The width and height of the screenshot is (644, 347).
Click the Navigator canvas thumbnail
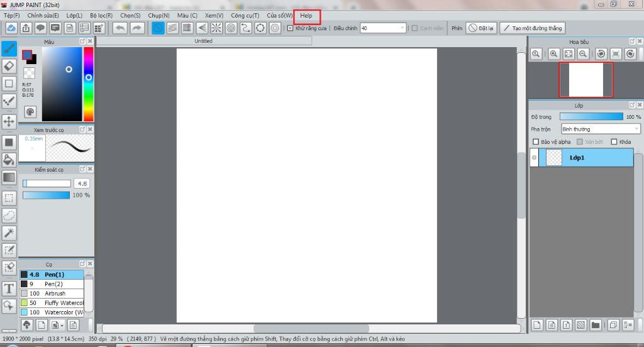(x=586, y=80)
